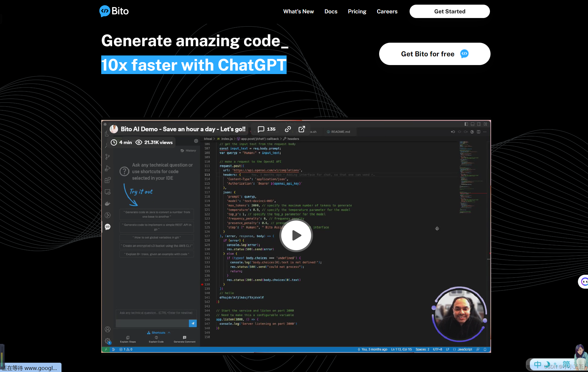
Task: Open the JavaScript language selector dropdown
Action: 465,349
